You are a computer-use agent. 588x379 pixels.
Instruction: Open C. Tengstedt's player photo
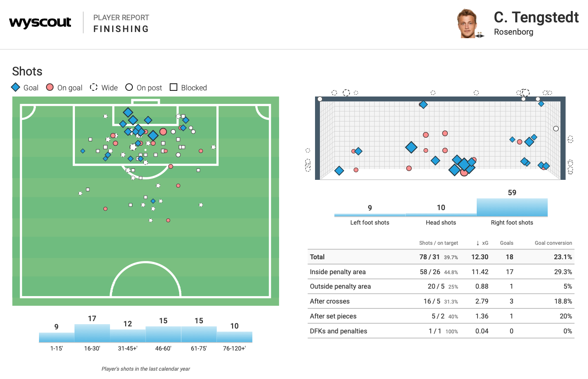pyautogui.click(x=467, y=23)
